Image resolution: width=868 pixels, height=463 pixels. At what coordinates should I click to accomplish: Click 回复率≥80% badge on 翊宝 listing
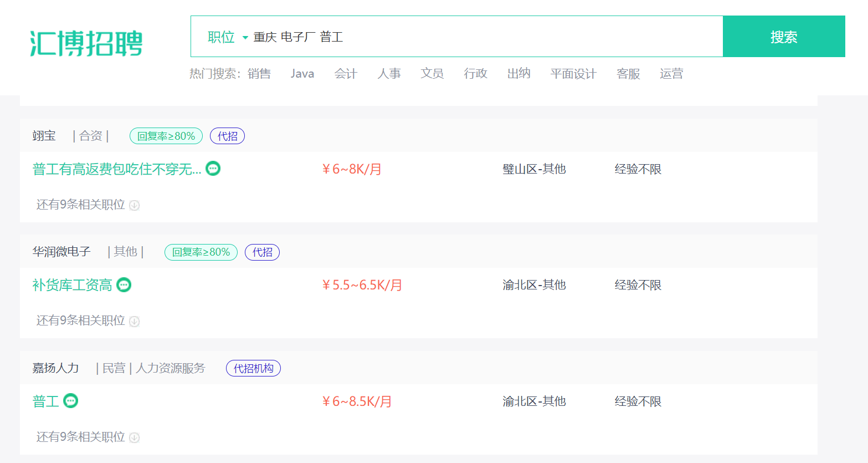(166, 136)
